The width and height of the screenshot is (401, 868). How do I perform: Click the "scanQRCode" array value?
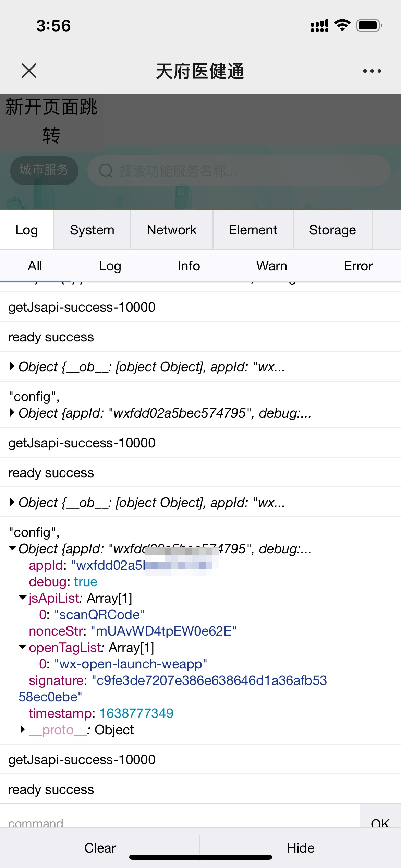point(99,615)
